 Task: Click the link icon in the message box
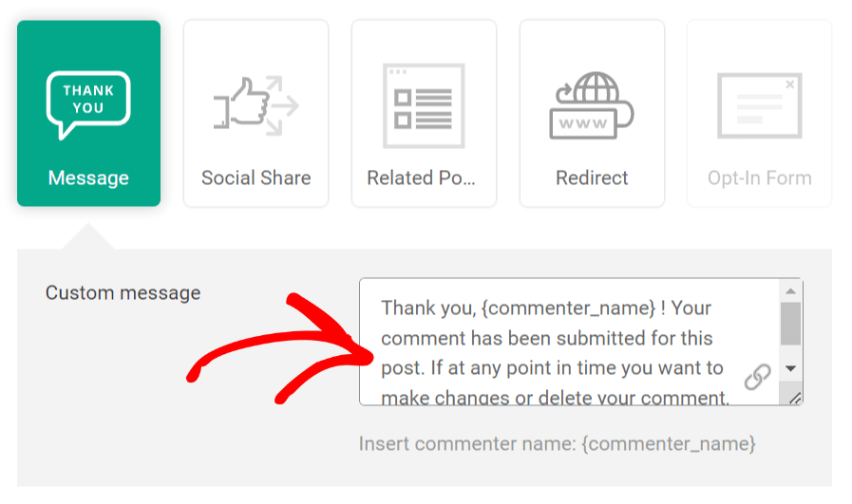(757, 377)
